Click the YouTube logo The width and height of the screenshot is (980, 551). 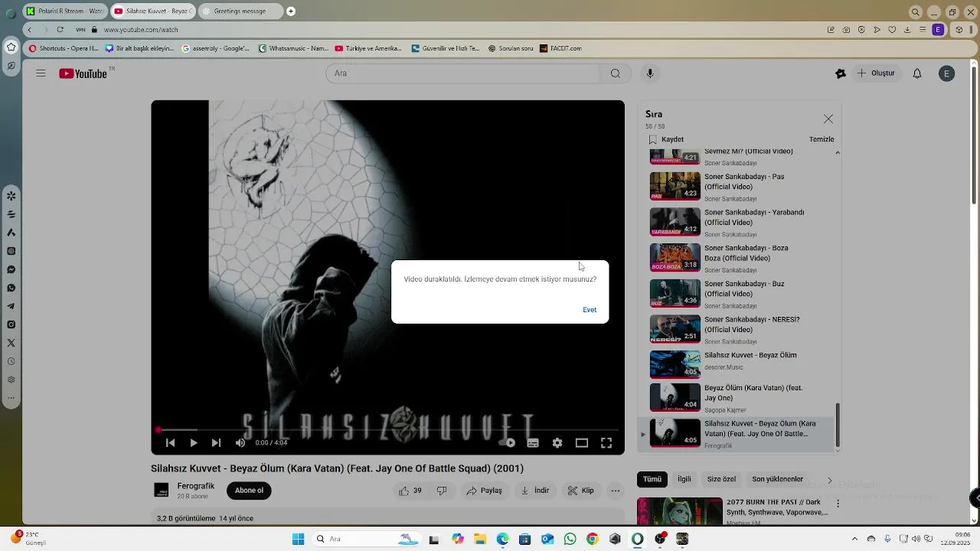(x=83, y=73)
